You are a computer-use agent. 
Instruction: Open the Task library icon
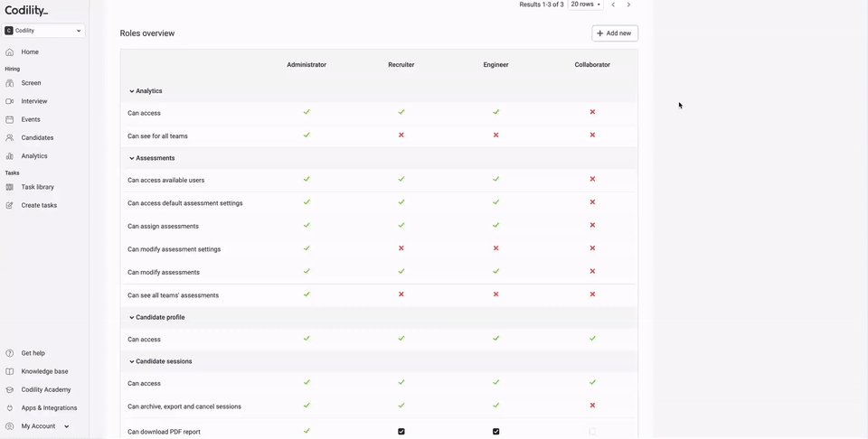pyautogui.click(x=9, y=187)
